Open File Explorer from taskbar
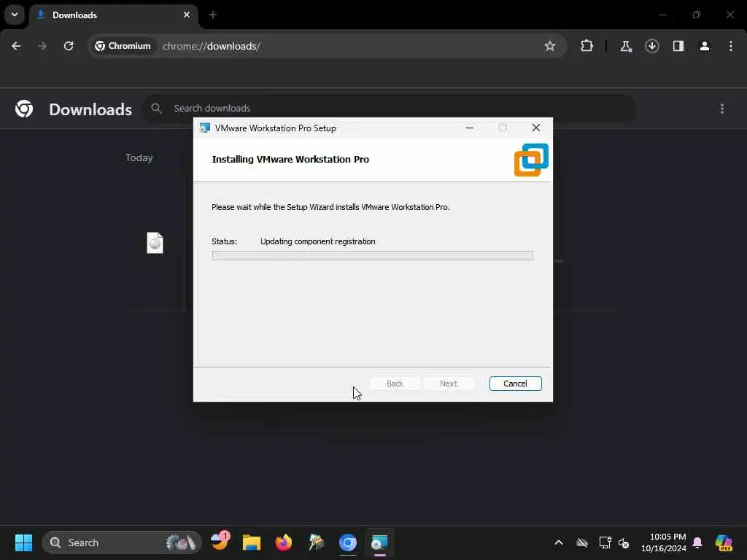Viewport: 747px width, 560px height. [252, 542]
